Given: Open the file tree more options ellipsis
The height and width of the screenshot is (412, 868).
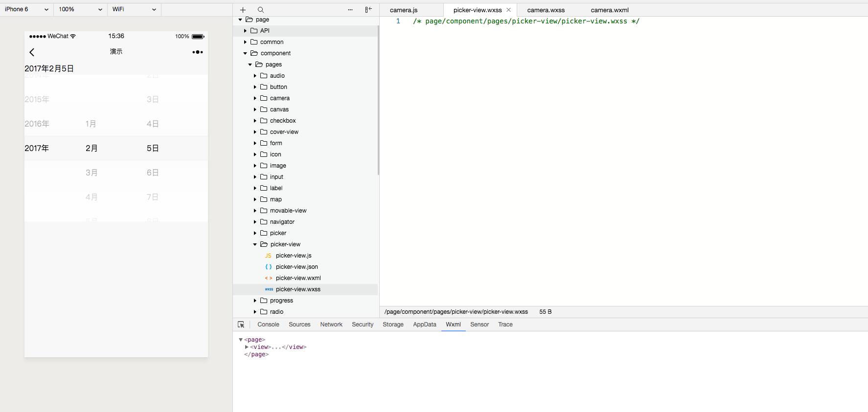Looking at the screenshot, I should 350,10.
